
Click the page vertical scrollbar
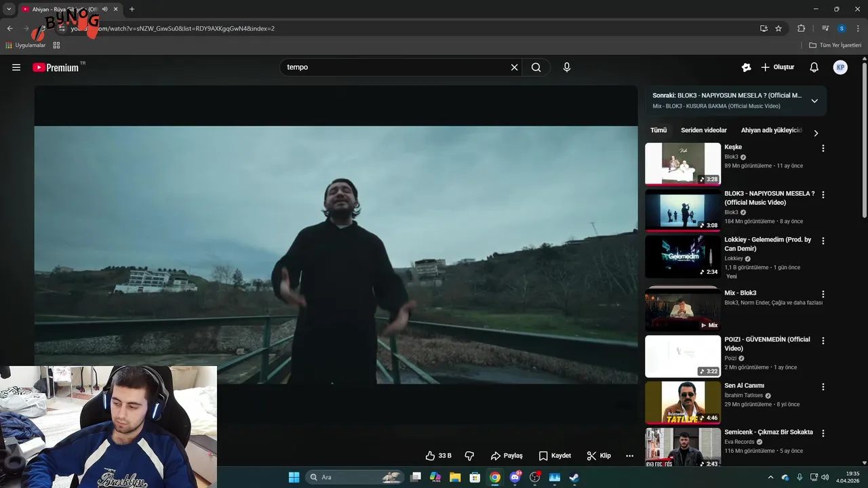click(864, 139)
